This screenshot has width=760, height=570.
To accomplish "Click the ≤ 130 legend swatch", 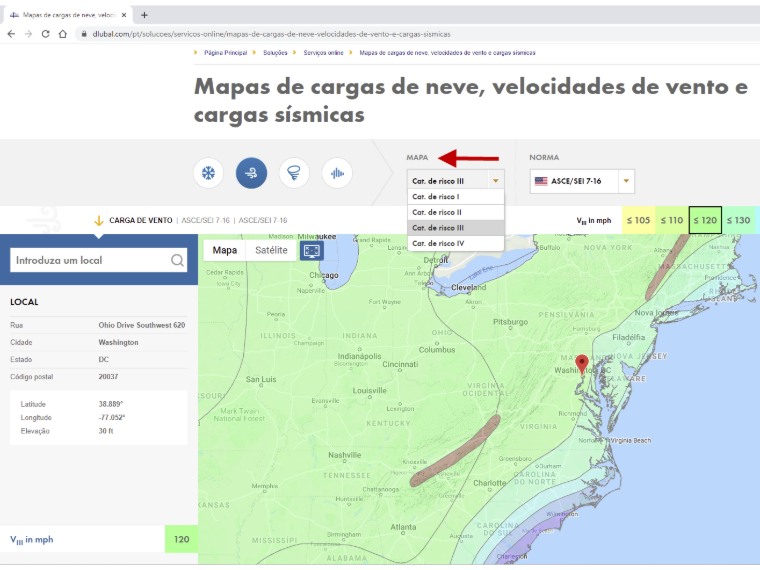I will click(738, 220).
